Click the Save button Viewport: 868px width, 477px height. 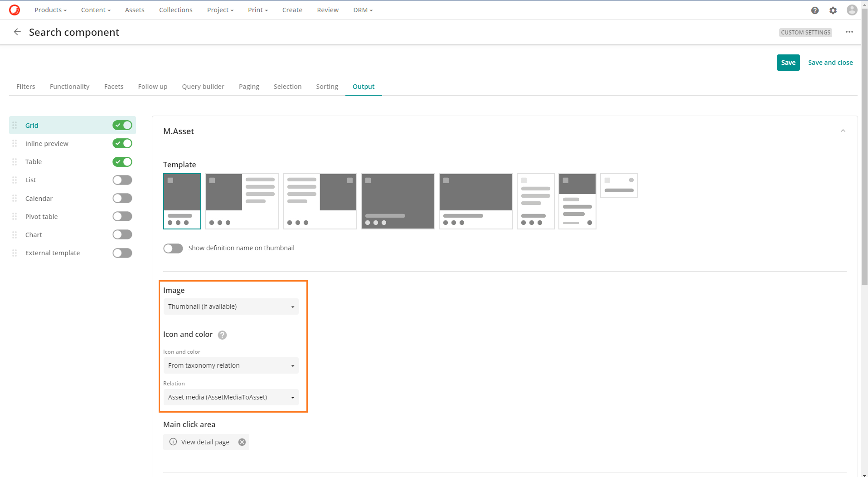click(x=788, y=62)
